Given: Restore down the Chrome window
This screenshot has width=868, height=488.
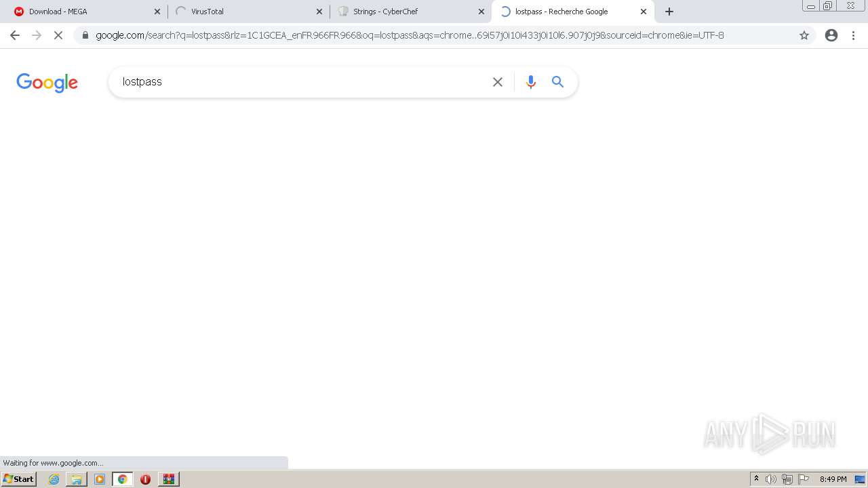Looking at the screenshot, I should pos(828,6).
